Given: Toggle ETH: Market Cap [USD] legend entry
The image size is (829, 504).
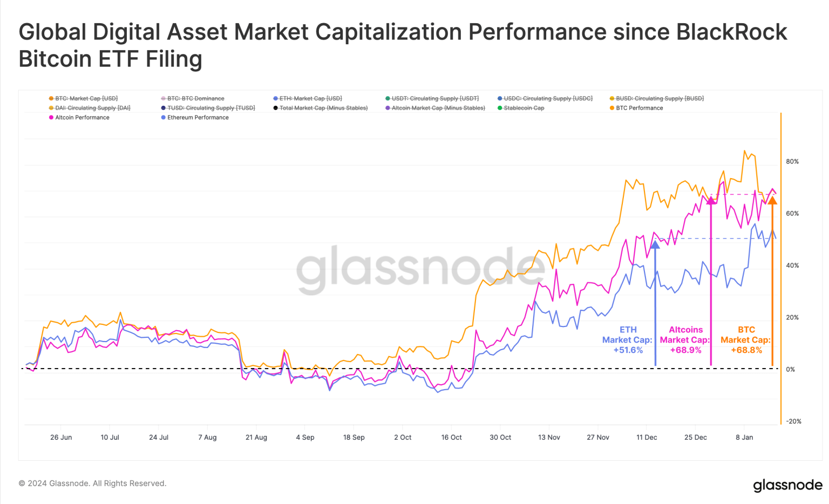Looking at the screenshot, I should coord(308,99).
